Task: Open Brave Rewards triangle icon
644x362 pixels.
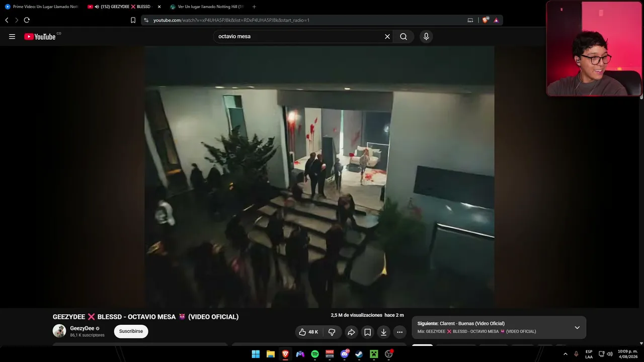Action: pyautogui.click(x=496, y=20)
